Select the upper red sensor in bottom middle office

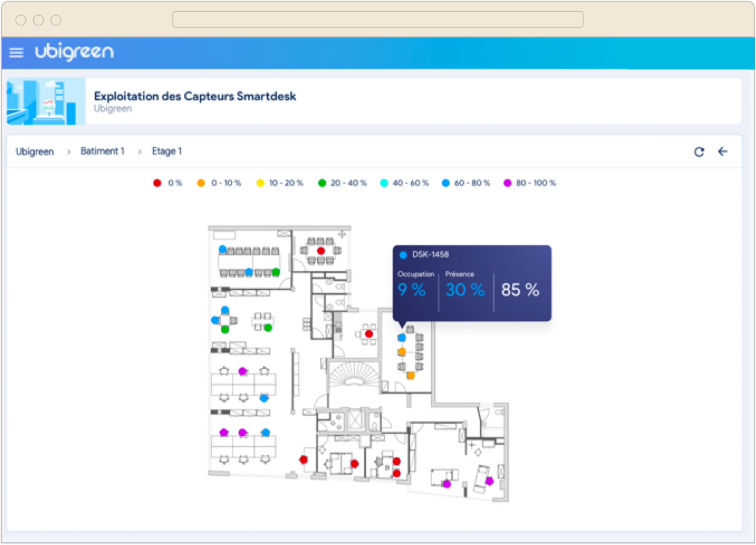397,461
